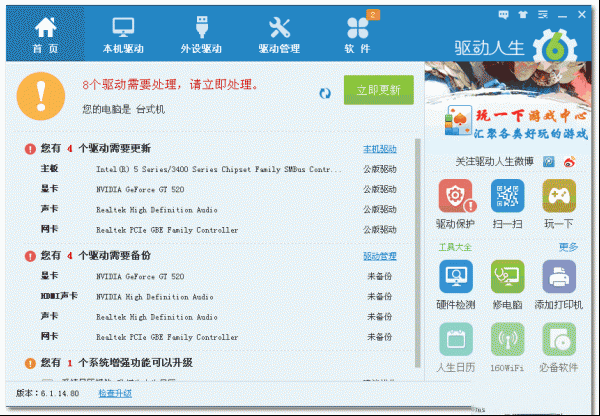
Task: Click 公版驱动 on the 主板 row
Action: click(380, 169)
